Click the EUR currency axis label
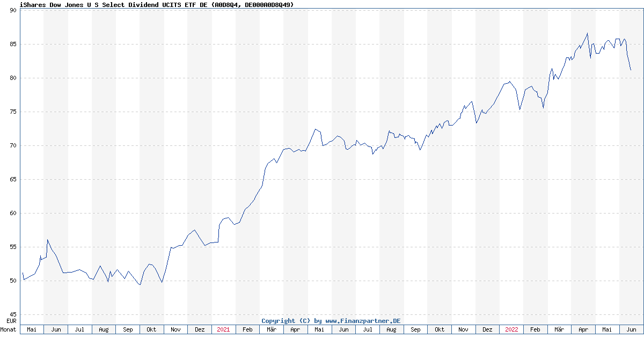The image size is (644, 338). tap(12, 320)
